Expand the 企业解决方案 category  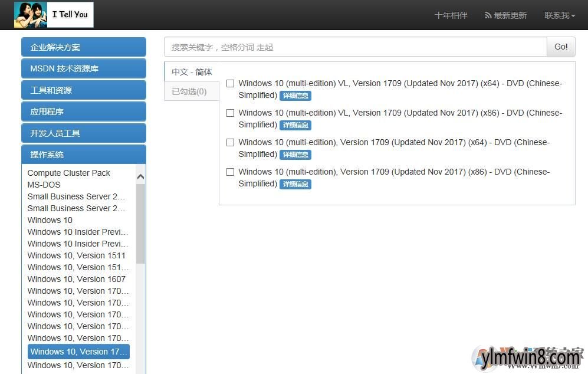pyautogui.click(x=84, y=47)
